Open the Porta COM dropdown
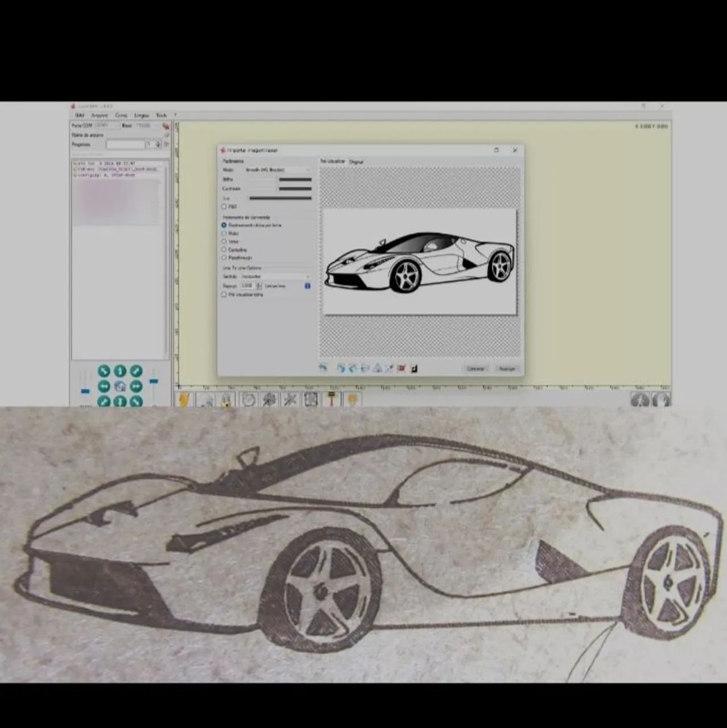The image size is (727, 728). 107,125
